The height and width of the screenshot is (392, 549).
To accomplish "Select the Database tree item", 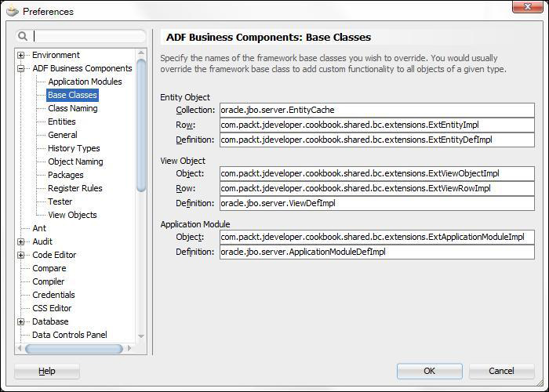I will tap(50, 321).
